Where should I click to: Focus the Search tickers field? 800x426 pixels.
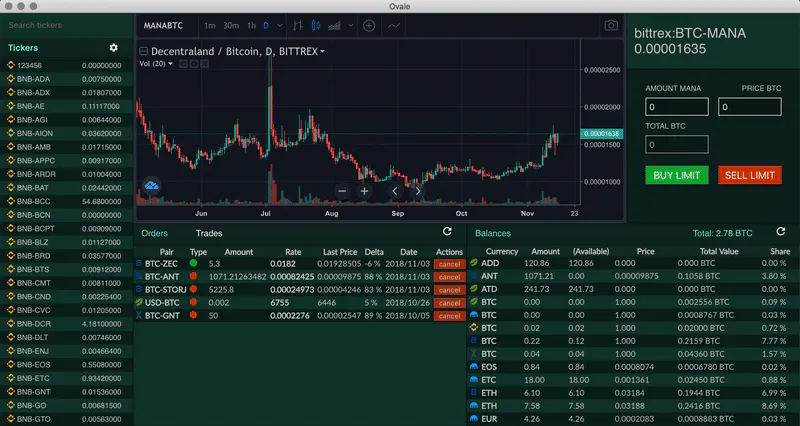tap(67, 25)
